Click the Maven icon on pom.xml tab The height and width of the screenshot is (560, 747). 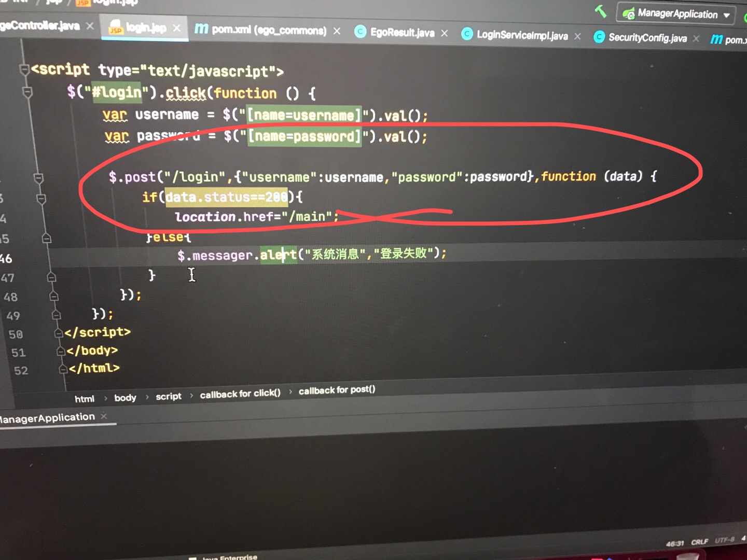click(201, 29)
